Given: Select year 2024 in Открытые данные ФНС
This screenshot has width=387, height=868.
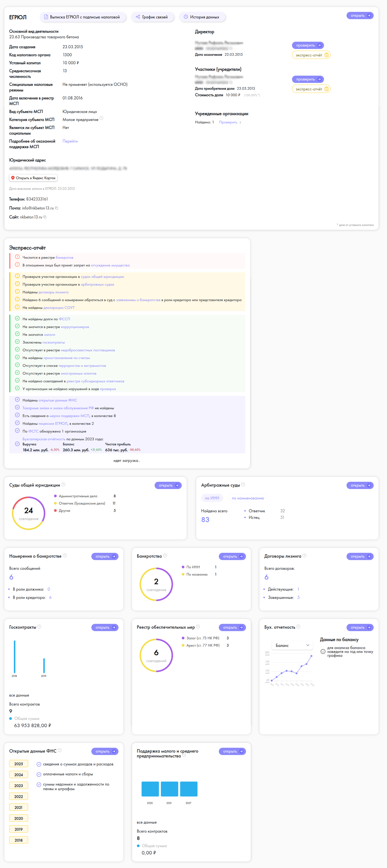Looking at the screenshot, I should pos(18,775).
